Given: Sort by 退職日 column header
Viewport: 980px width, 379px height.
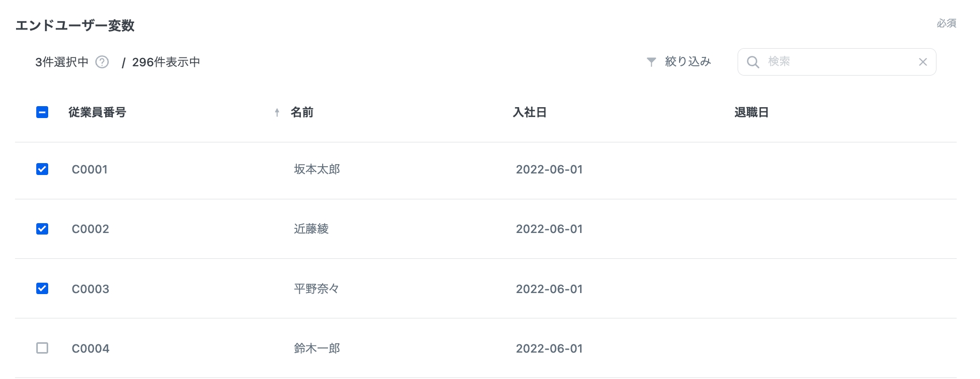Looking at the screenshot, I should [751, 112].
